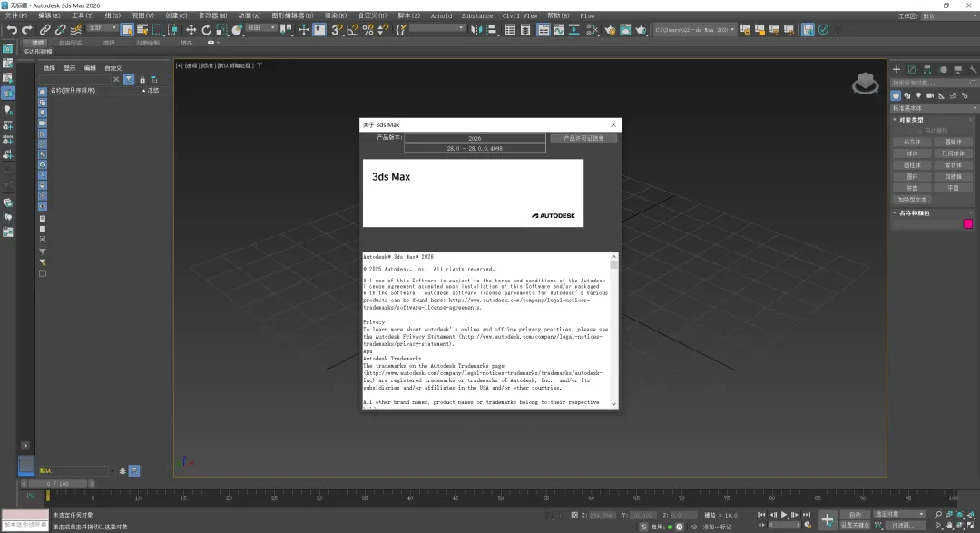This screenshot has width=980, height=533.
Task: Click the Pan View hand icon
Action: (949, 526)
